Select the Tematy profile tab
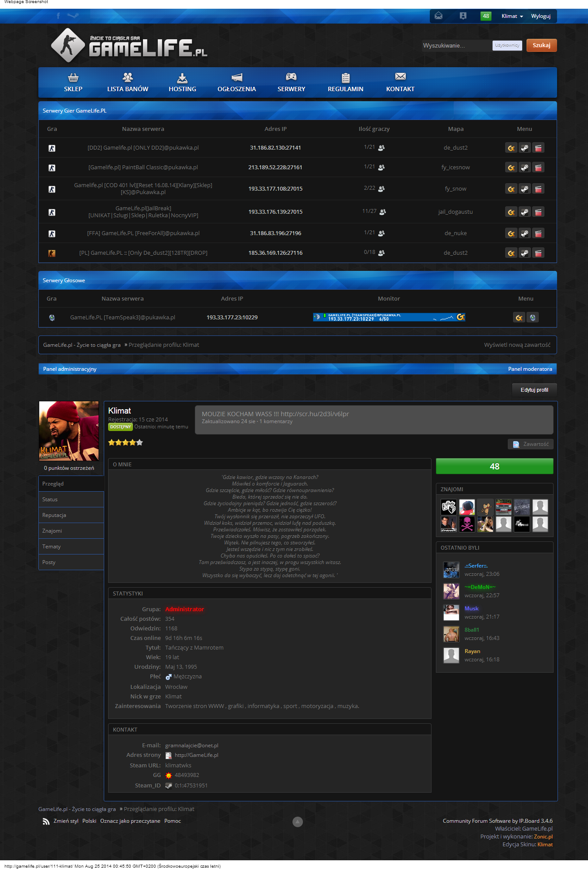The width and height of the screenshot is (588, 869). coord(71,547)
